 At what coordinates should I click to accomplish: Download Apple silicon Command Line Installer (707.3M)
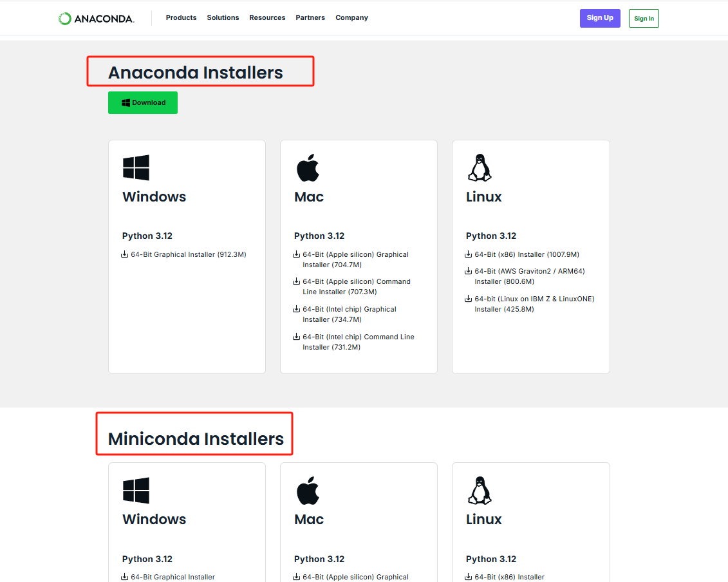tap(357, 286)
